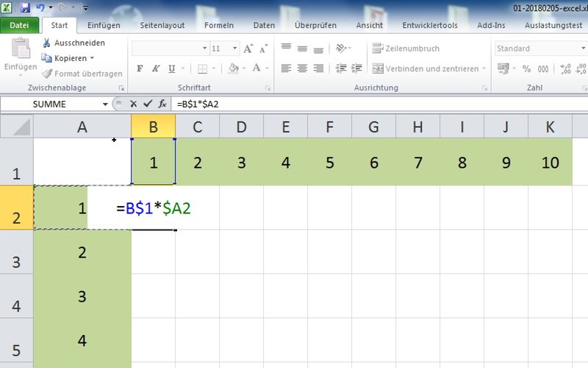Open the Auslastungstest tab
The height and width of the screenshot is (368, 588).
553,25
